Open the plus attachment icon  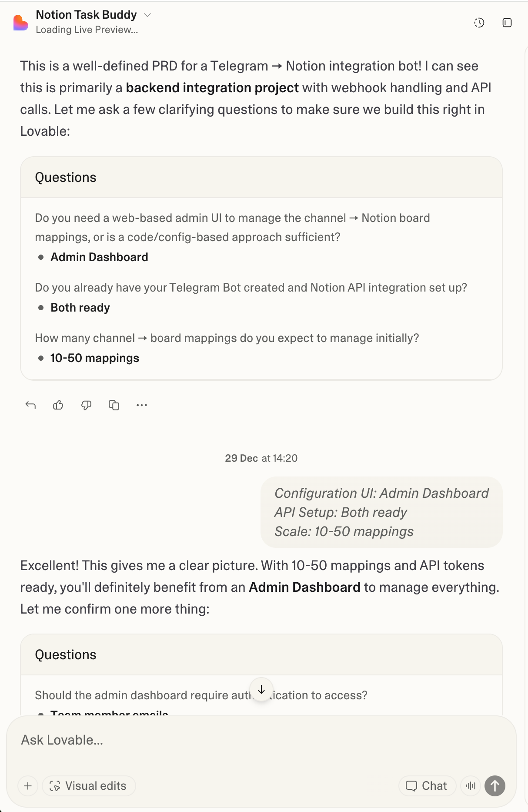[28, 786]
